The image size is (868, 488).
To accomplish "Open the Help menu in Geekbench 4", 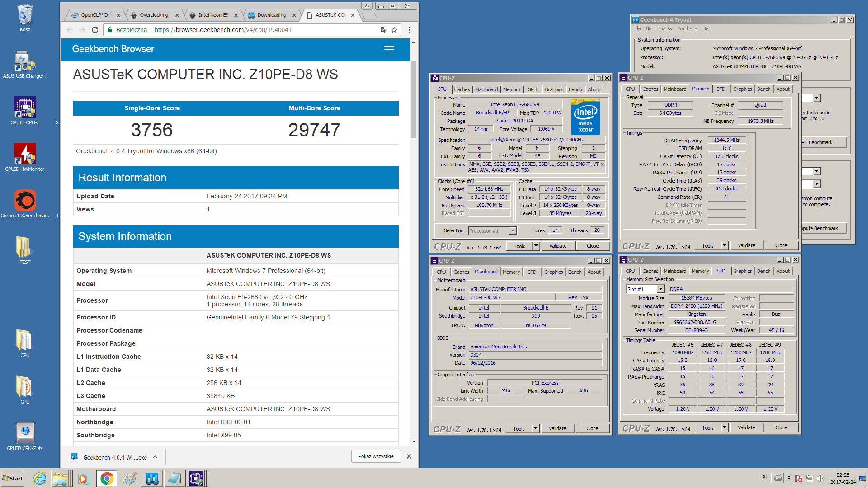I will pos(707,28).
